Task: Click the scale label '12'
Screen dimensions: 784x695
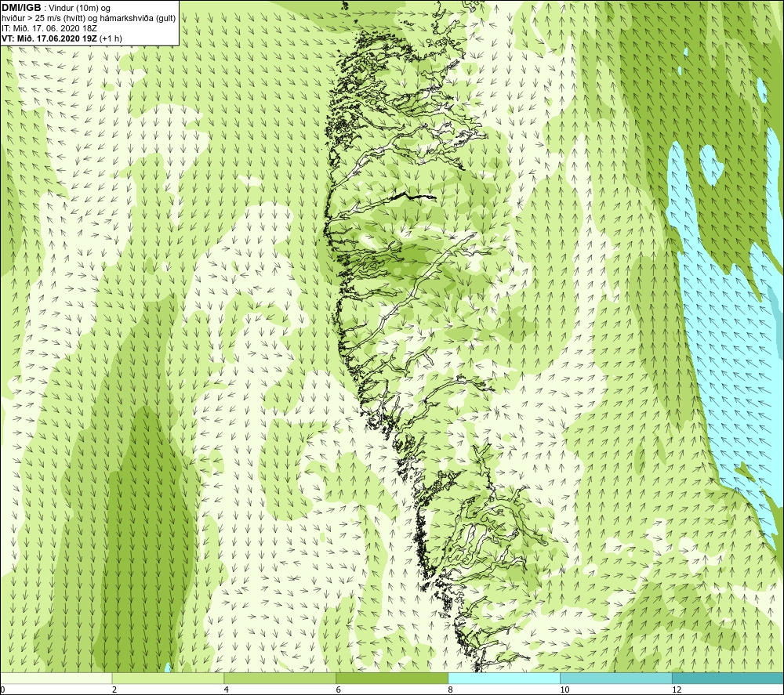Action: click(x=677, y=690)
